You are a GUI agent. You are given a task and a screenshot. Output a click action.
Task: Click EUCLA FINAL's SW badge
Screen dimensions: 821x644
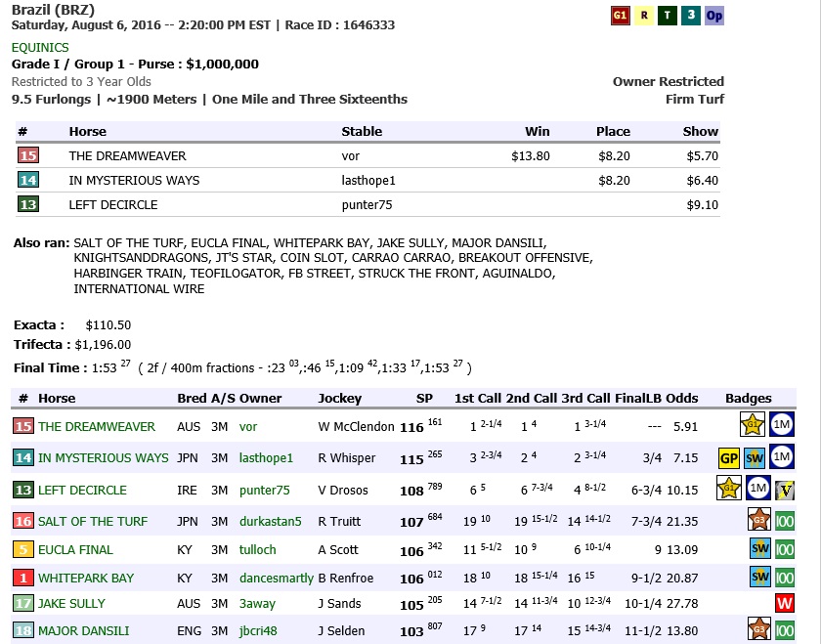point(760,548)
